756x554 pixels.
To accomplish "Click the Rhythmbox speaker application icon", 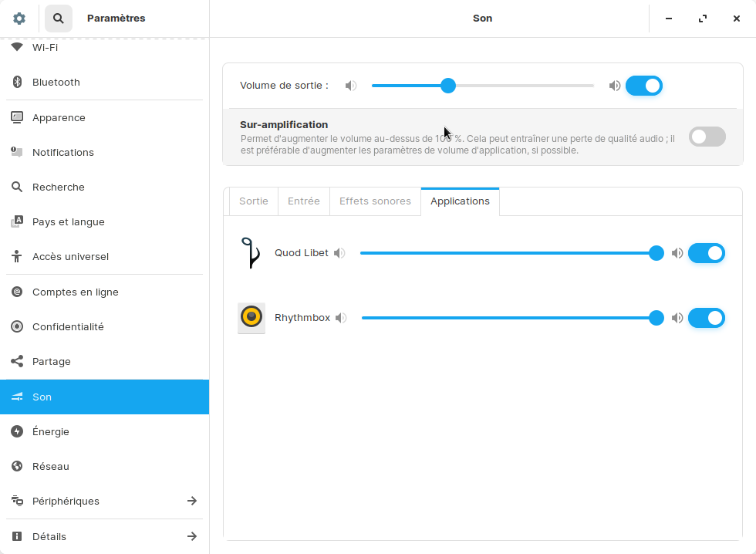I will click(251, 318).
